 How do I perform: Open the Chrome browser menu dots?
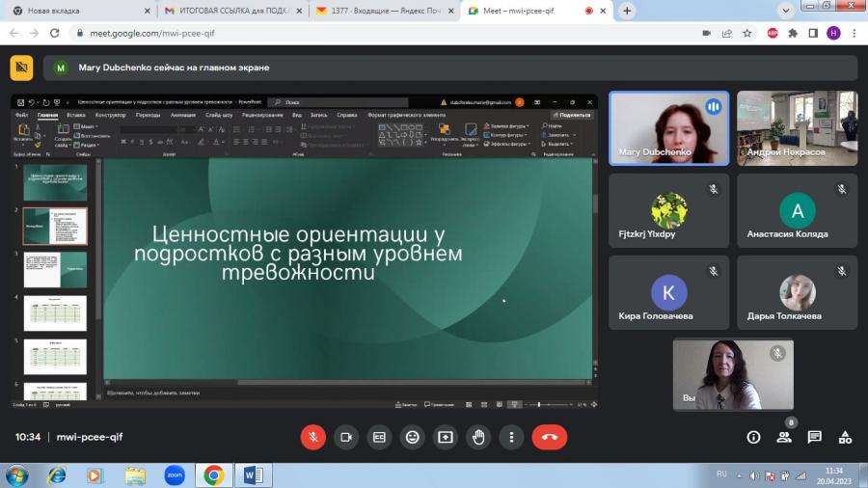[x=854, y=33]
